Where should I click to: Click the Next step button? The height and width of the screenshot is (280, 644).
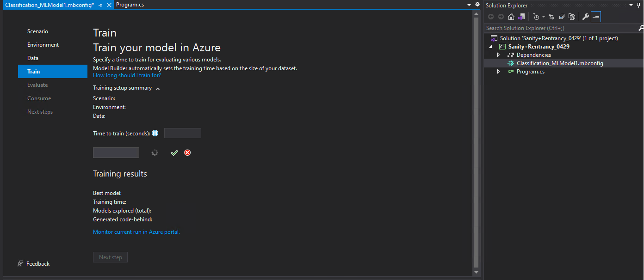111,257
